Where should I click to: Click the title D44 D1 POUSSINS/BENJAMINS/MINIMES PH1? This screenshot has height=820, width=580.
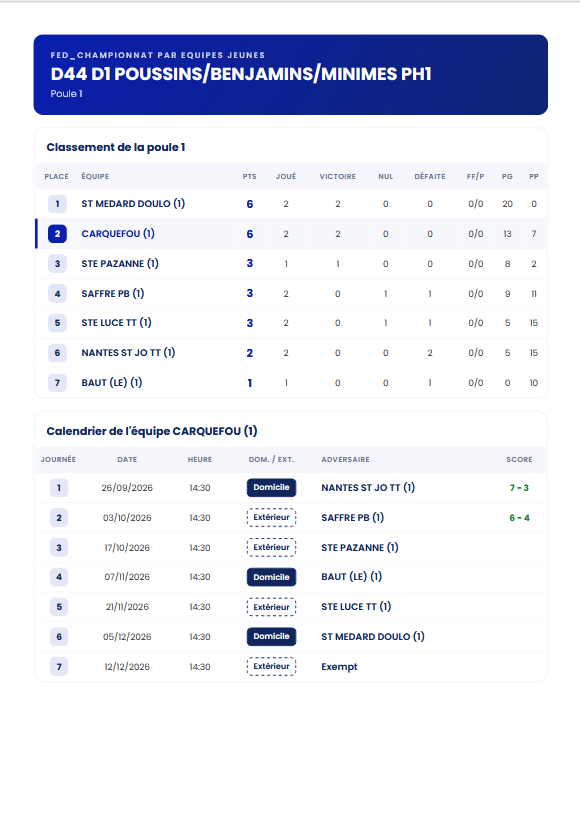coord(241,74)
